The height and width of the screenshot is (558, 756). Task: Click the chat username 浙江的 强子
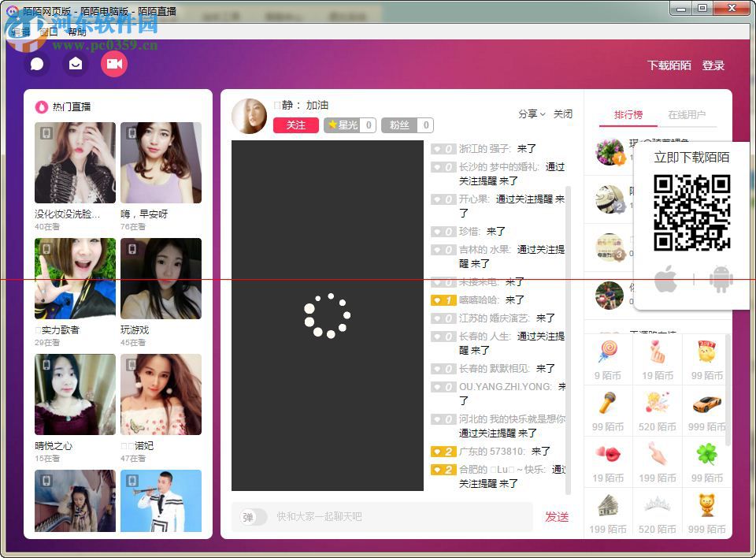click(x=484, y=149)
